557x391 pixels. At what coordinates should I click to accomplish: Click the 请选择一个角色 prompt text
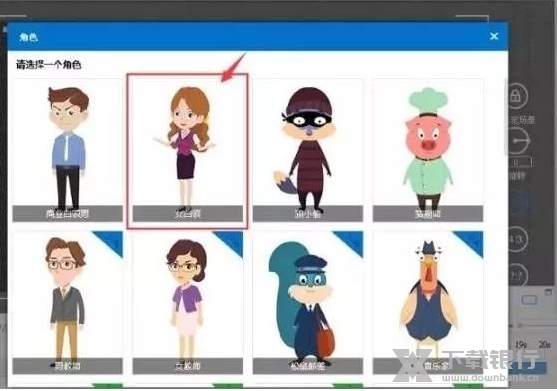pos(49,65)
